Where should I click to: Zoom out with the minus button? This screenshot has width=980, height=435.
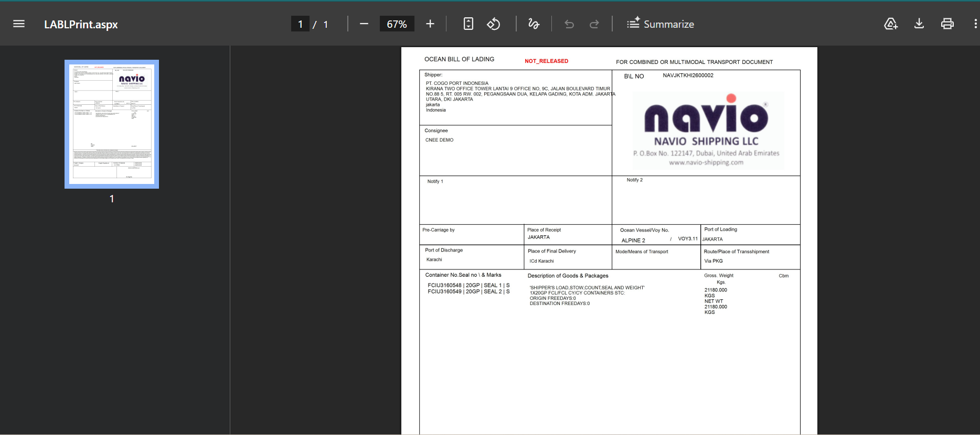[x=364, y=24]
